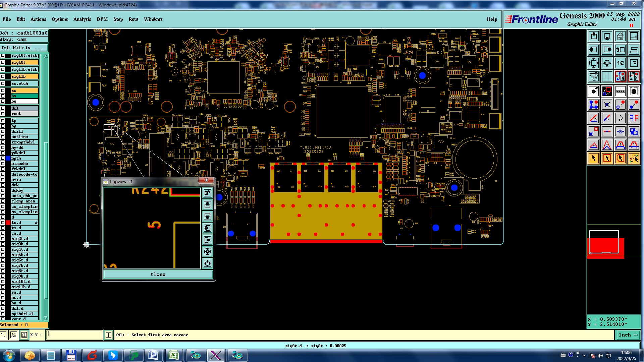This screenshot has width=644, height=362.
Task: Open the Analysis menu
Action: coord(82,19)
